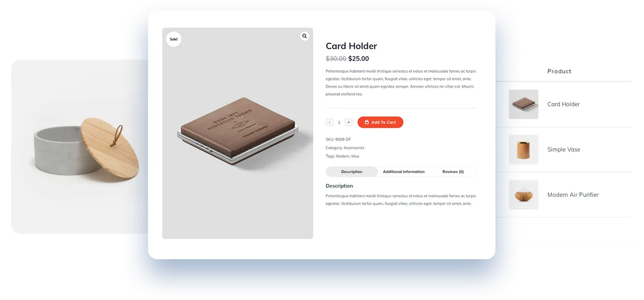Click the Modern tag link

[x=342, y=156]
